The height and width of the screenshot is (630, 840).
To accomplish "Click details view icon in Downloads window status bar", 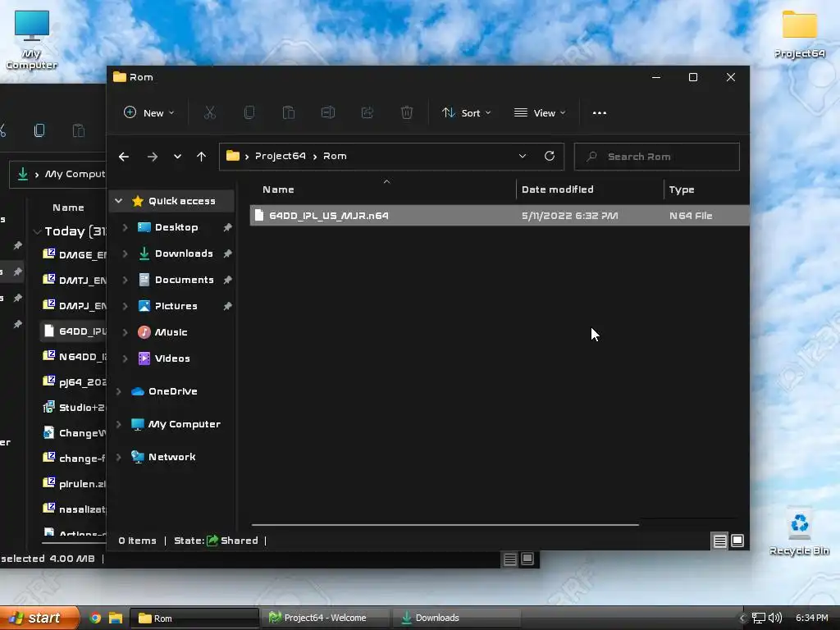I will [510, 559].
